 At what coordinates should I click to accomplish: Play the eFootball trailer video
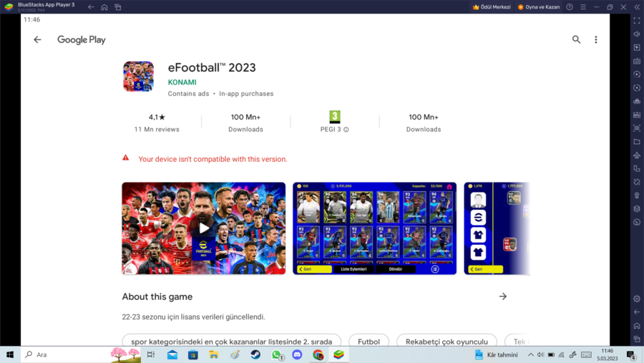point(204,228)
